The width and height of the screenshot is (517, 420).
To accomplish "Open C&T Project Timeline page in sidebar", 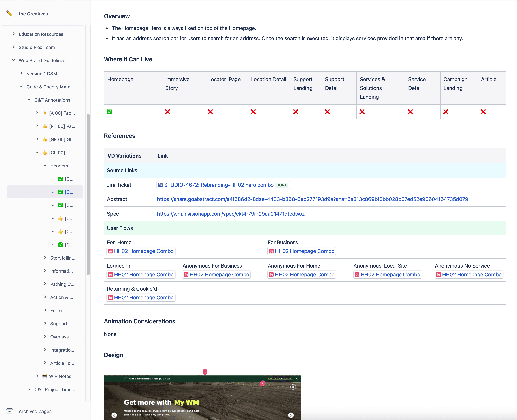I will pos(55,389).
